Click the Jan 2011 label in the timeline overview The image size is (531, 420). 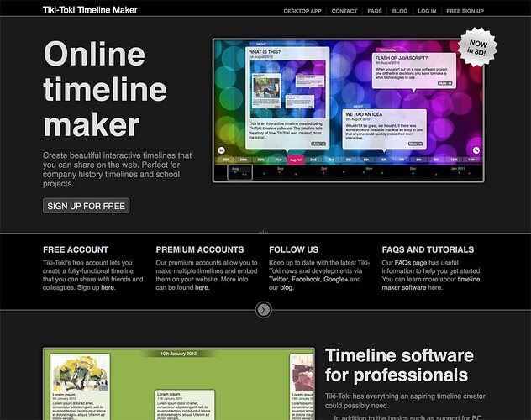click(458, 169)
